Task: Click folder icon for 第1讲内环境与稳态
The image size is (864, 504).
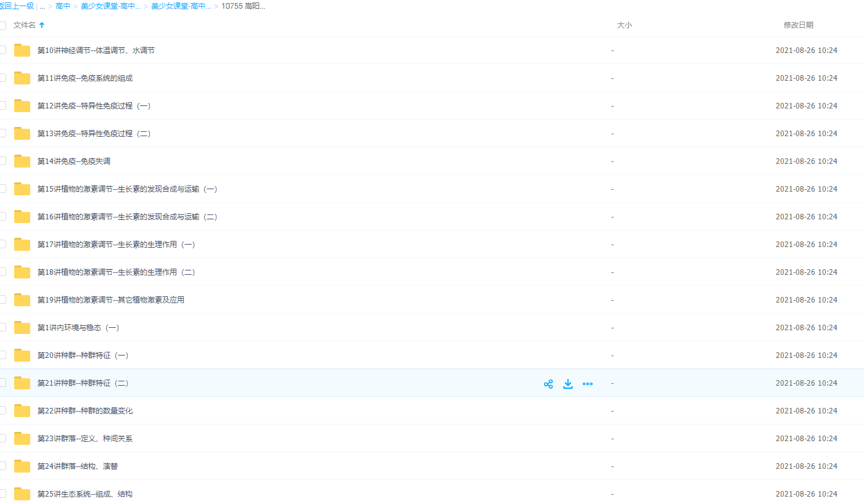Action: point(22,328)
